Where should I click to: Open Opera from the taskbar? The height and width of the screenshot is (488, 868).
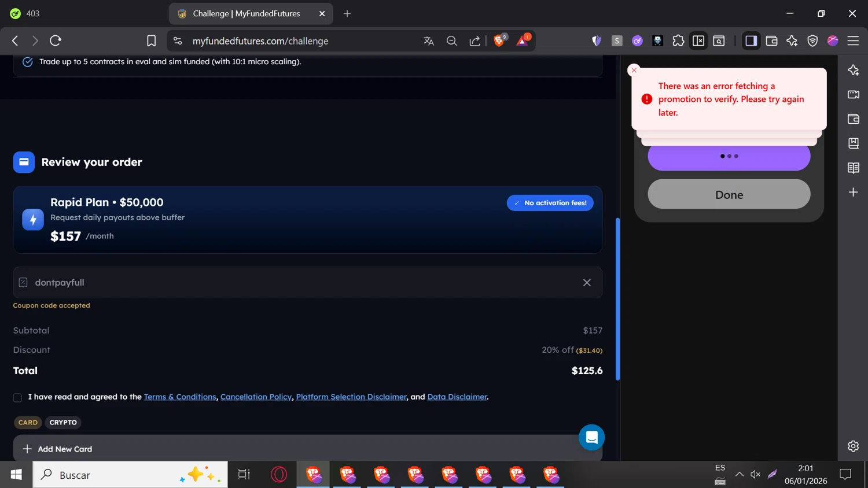click(279, 475)
